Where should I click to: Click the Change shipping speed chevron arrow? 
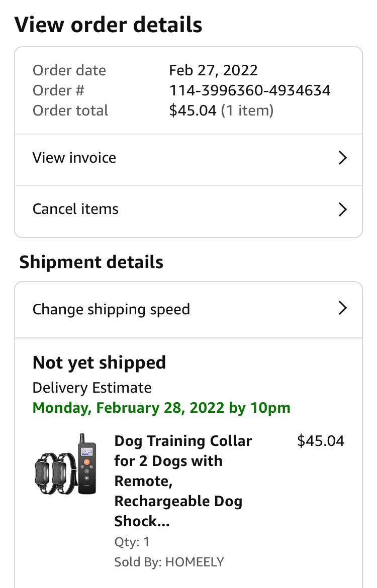point(342,308)
